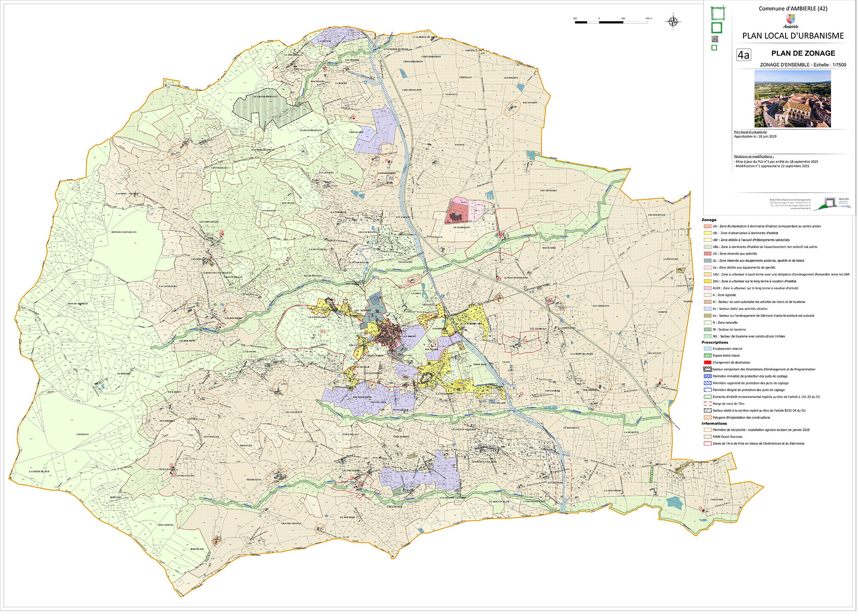Viewport: 859px width, 616px height.
Task: Click the large green sketched square
Action: coord(717,13)
